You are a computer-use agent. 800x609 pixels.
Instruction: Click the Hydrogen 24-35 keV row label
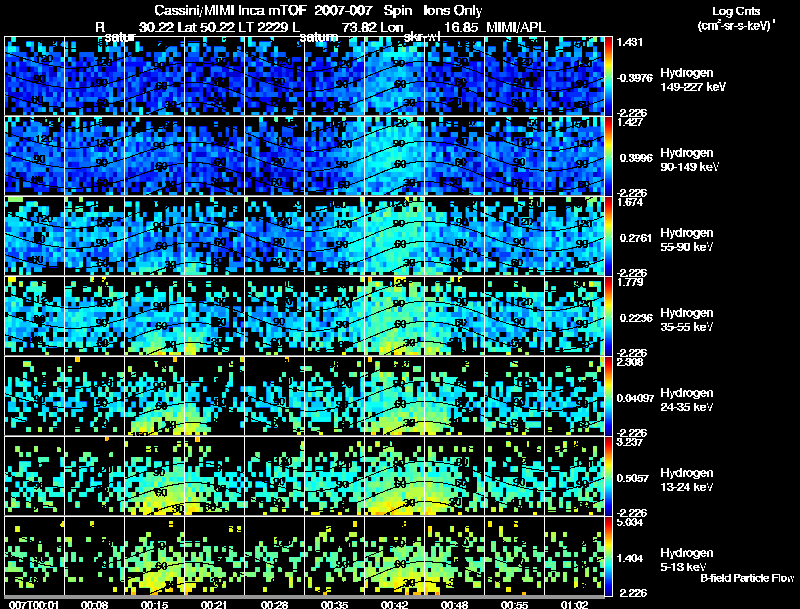[687, 400]
